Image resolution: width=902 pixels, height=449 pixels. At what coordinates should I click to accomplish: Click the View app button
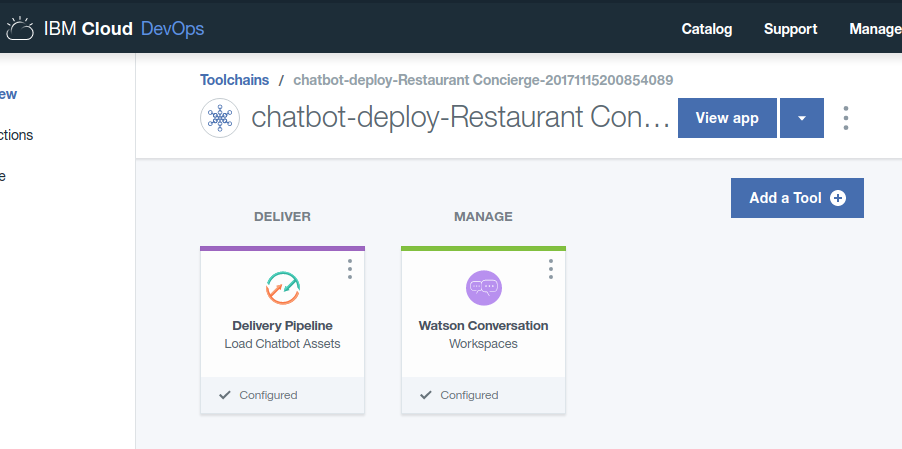point(727,118)
